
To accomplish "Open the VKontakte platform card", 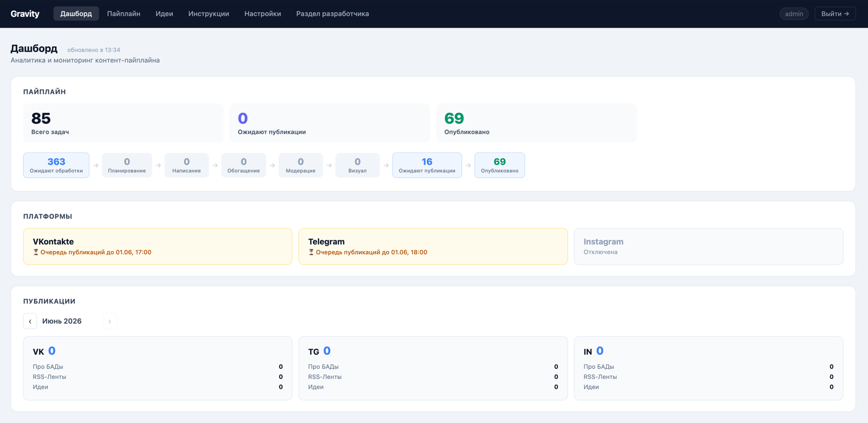I will (x=158, y=246).
